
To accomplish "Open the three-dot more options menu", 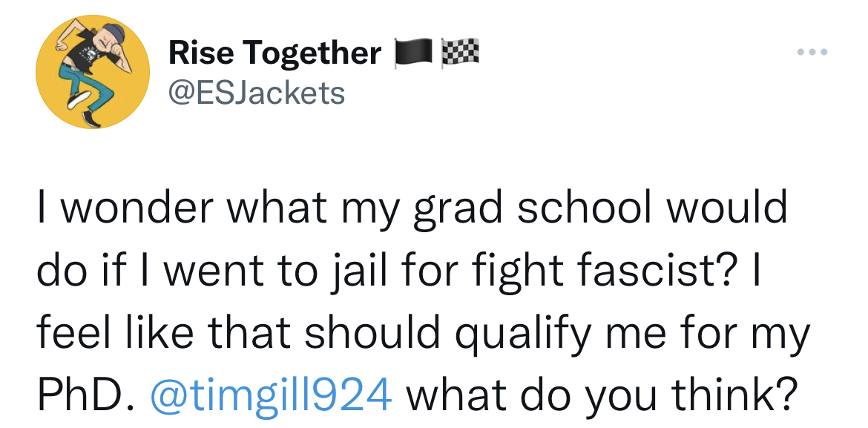I will (x=812, y=53).
